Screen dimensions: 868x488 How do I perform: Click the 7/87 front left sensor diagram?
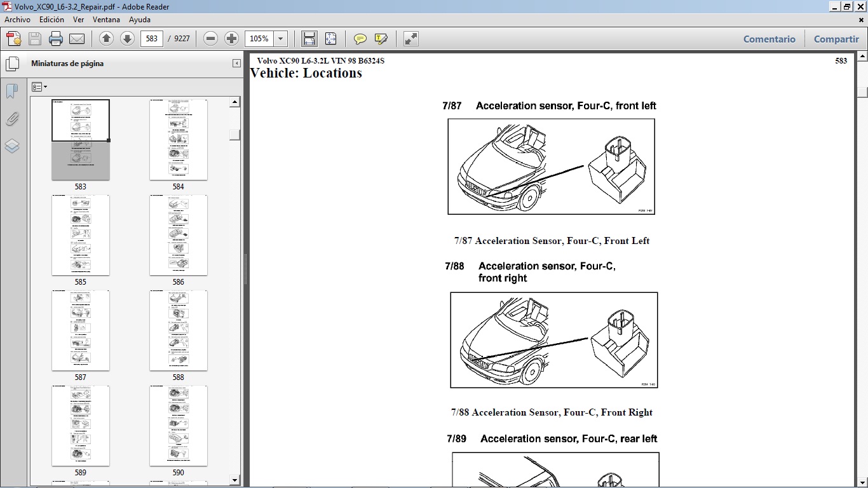551,166
